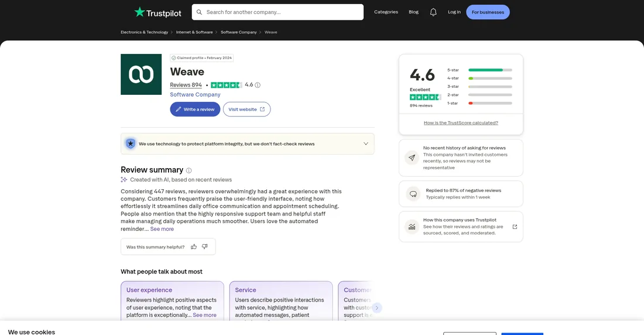Give the summary a thumbs up
This screenshot has height=335, width=644.
click(x=193, y=247)
